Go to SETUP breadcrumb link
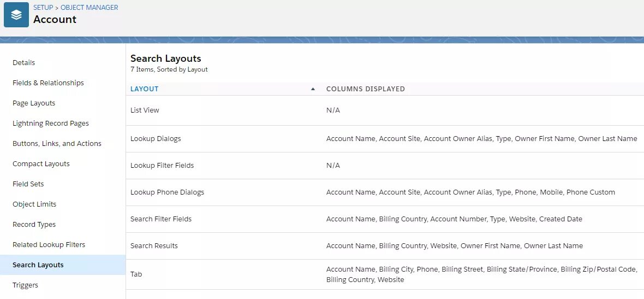 tap(43, 8)
